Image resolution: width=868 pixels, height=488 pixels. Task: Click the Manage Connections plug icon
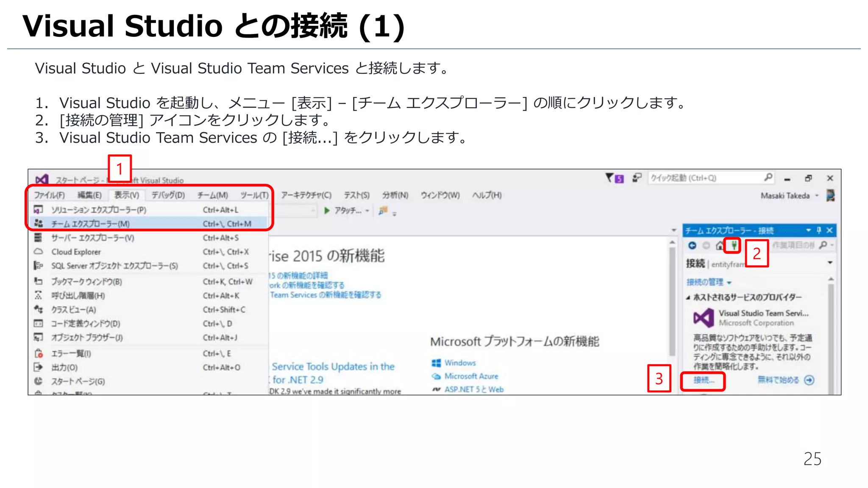coord(733,245)
